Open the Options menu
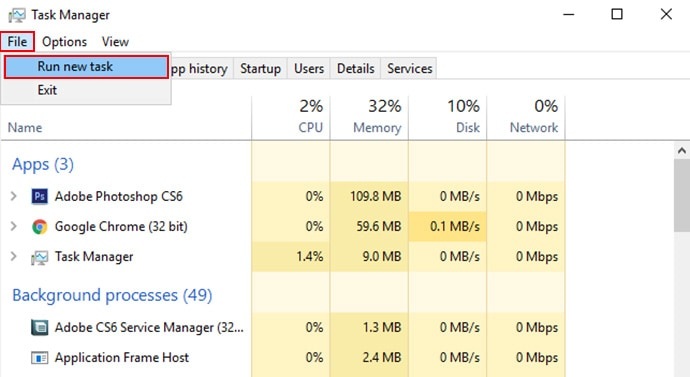This screenshot has width=690, height=377. (65, 42)
